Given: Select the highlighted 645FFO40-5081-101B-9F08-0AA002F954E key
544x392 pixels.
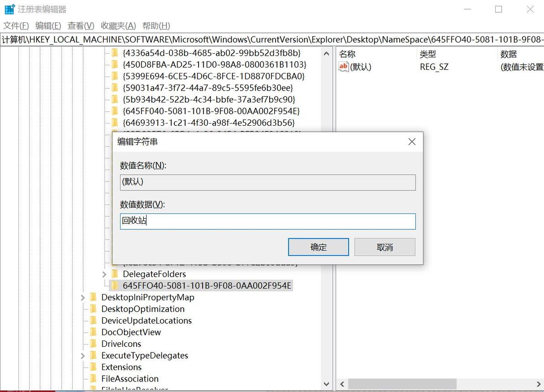Looking at the screenshot, I should point(207,286).
